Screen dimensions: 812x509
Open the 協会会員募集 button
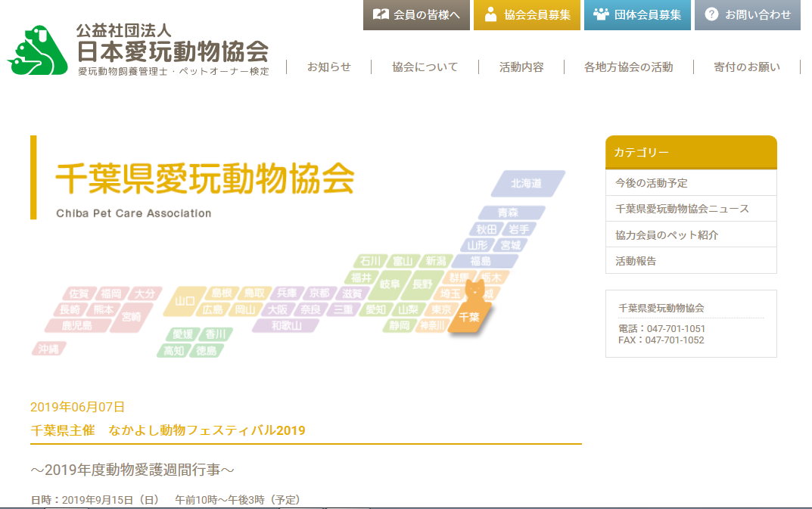(527, 15)
